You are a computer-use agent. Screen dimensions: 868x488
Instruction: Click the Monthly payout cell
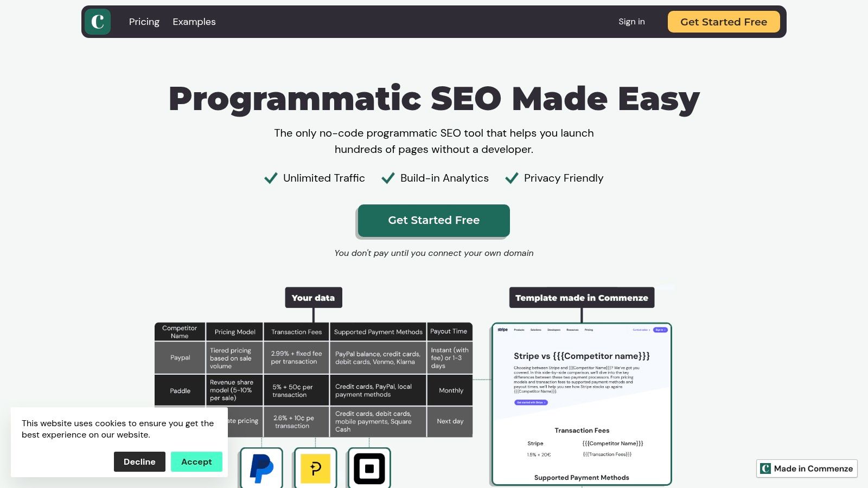click(x=450, y=390)
